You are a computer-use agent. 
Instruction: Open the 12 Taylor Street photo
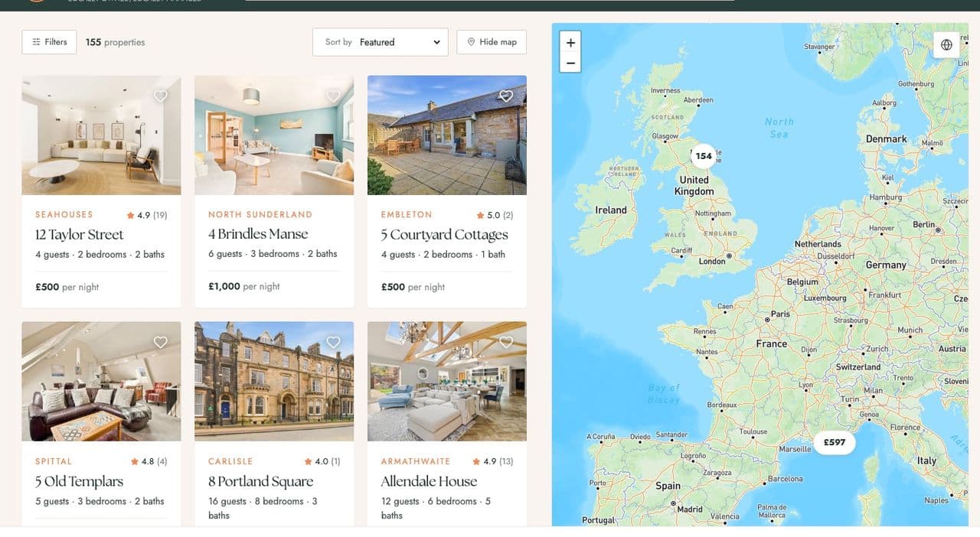(x=101, y=135)
